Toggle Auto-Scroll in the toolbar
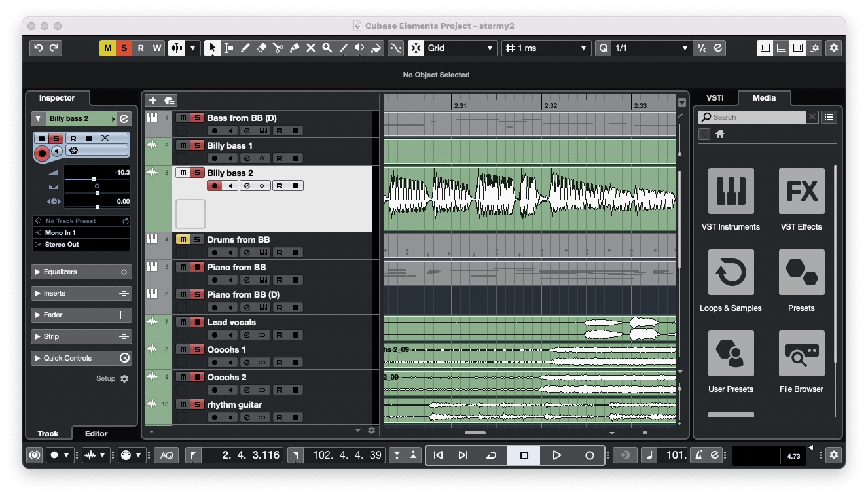The width and height of the screenshot is (868, 496). [x=176, y=48]
